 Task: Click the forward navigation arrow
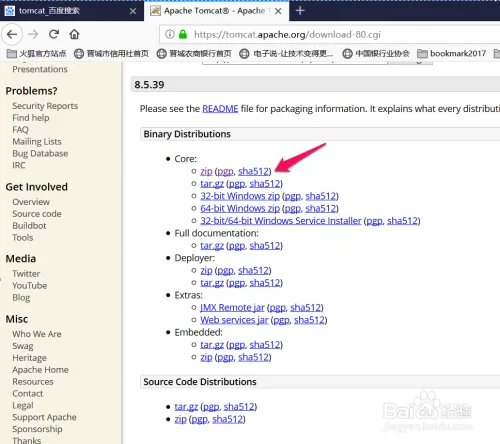tap(33, 34)
